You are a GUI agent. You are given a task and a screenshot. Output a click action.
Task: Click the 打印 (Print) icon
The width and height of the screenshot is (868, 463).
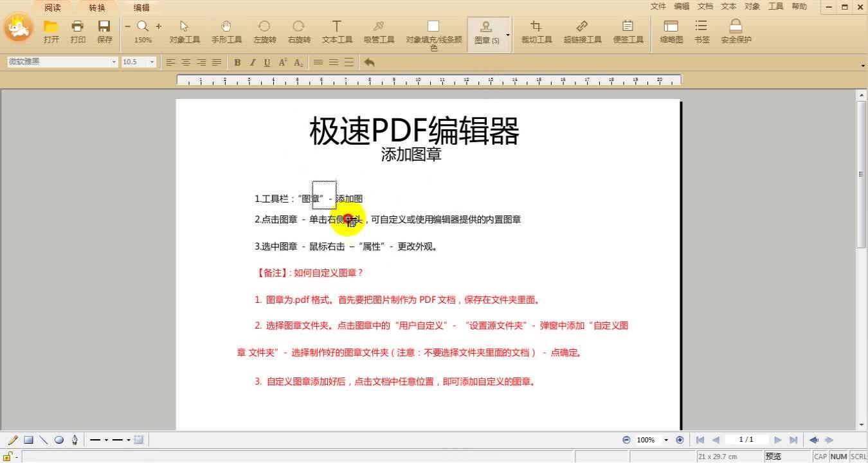(x=78, y=26)
